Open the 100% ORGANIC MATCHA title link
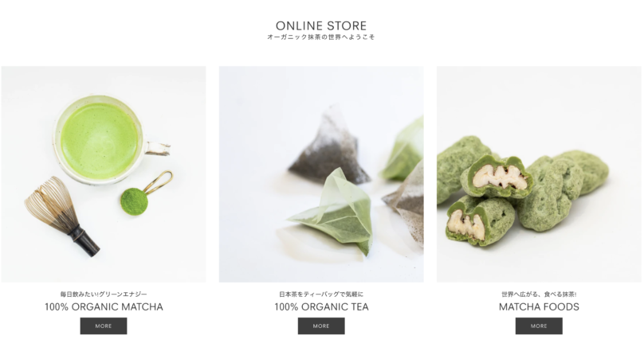644x351 pixels. tap(104, 306)
